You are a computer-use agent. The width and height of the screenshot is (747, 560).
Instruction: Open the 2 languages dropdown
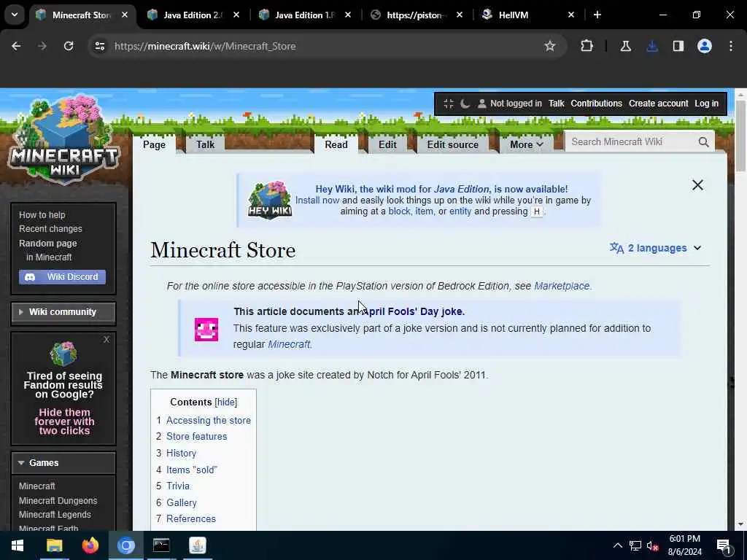(656, 248)
